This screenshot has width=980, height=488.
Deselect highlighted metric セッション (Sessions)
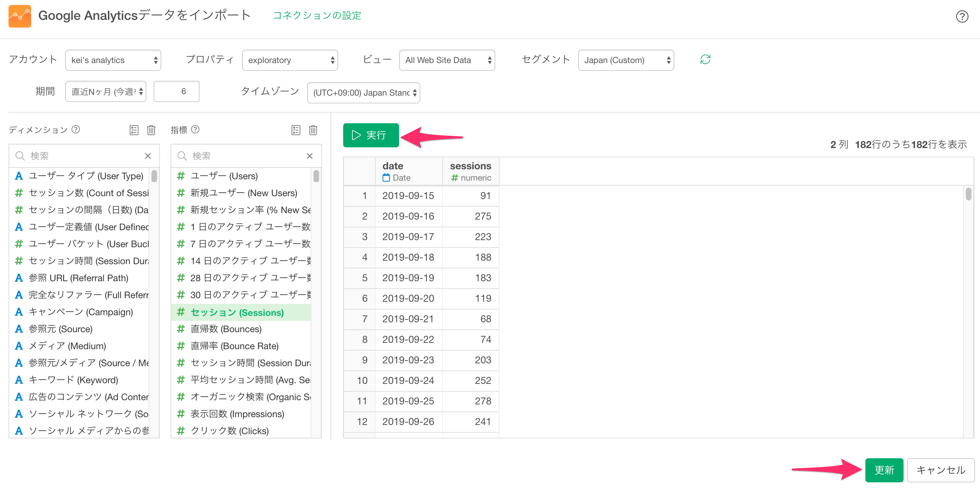point(242,312)
